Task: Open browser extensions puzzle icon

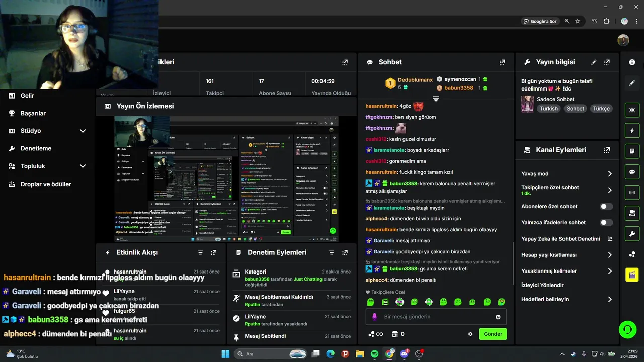Action: pyautogui.click(x=606, y=21)
